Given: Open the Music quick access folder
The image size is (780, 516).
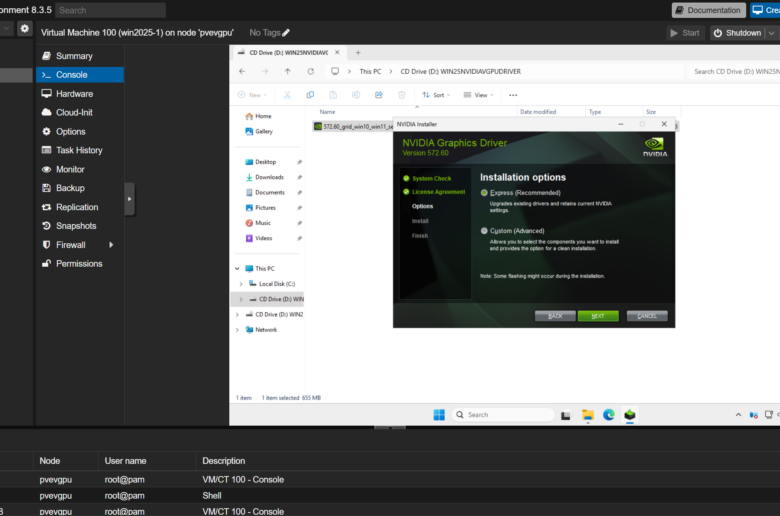Looking at the screenshot, I should 259,223.
